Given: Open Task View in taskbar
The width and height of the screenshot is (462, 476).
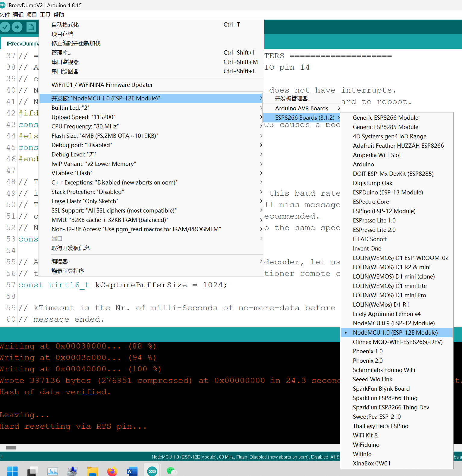Looking at the screenshot, I should (x=33, y=471).
